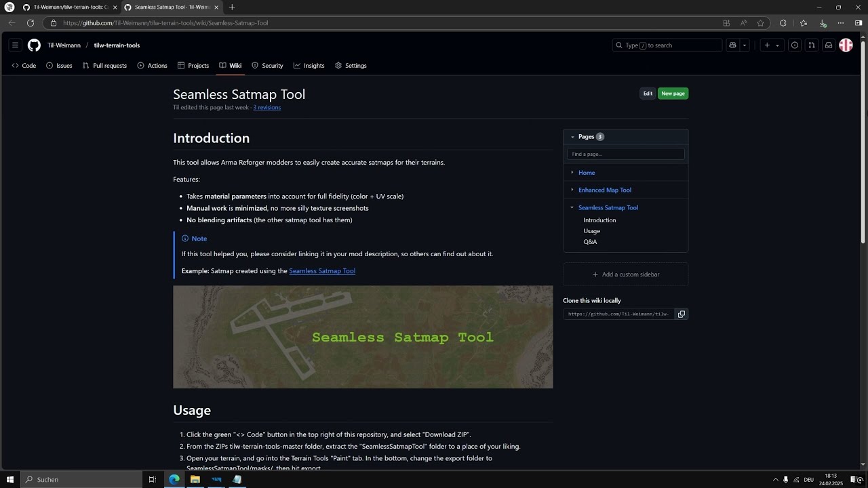Jump to Q&A in sidebar outline
Screen dimensions: 868x488
pos(590,242)
